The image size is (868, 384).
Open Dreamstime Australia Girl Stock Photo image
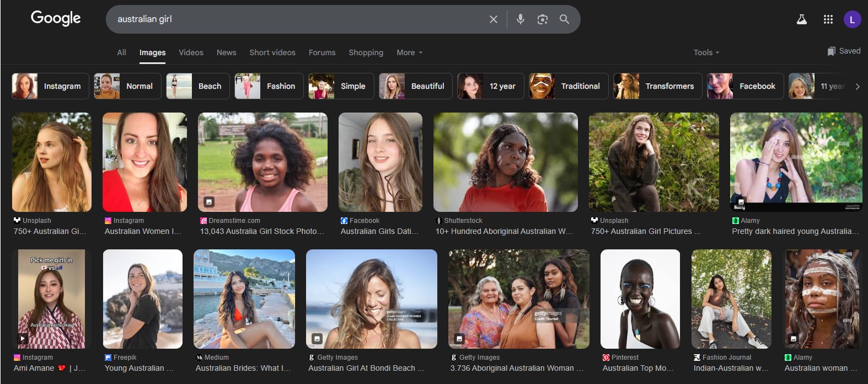click(x=262, y=162)
